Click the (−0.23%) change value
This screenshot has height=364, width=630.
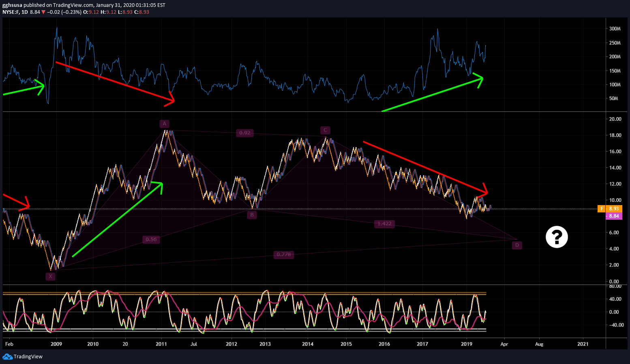[71, 12]
